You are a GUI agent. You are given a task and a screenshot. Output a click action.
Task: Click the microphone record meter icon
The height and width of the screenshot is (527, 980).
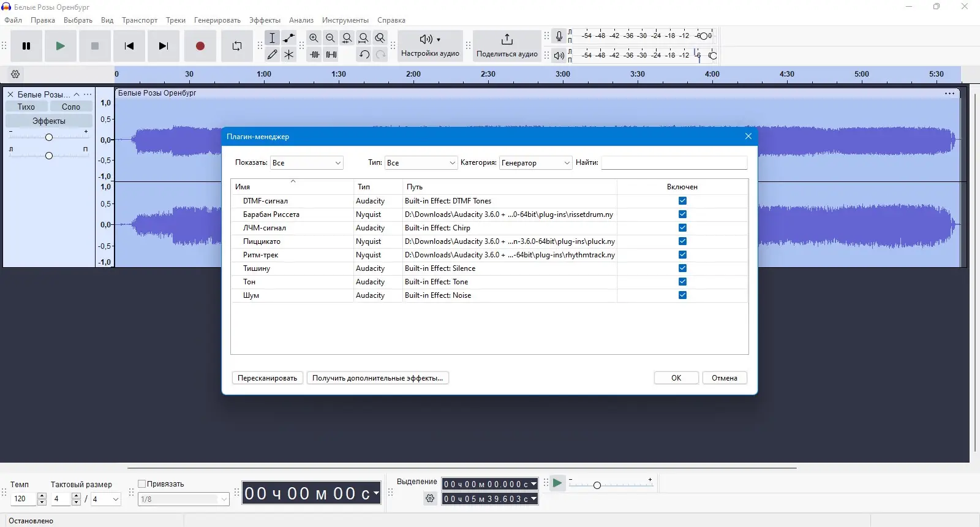coord(559,36)
